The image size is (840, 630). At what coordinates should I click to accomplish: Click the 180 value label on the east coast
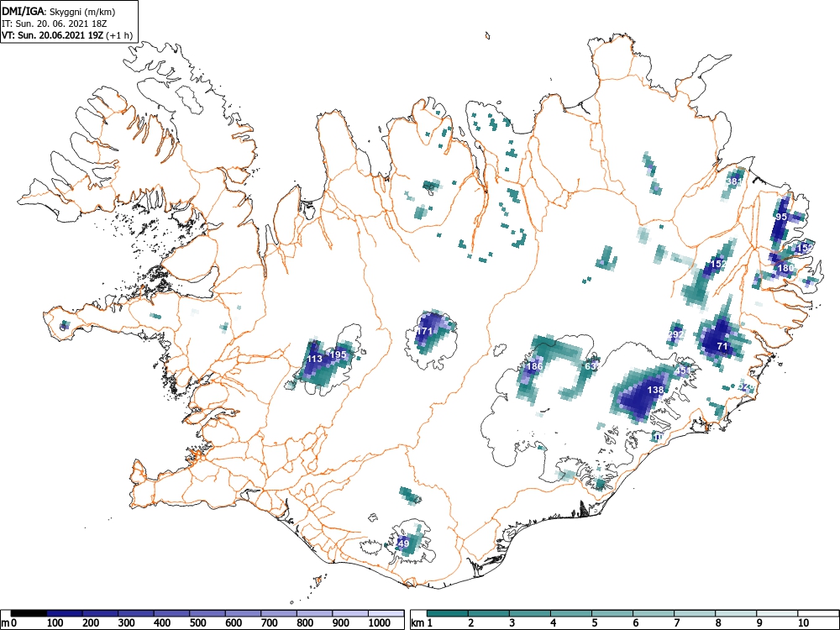[x=786, y=268]
